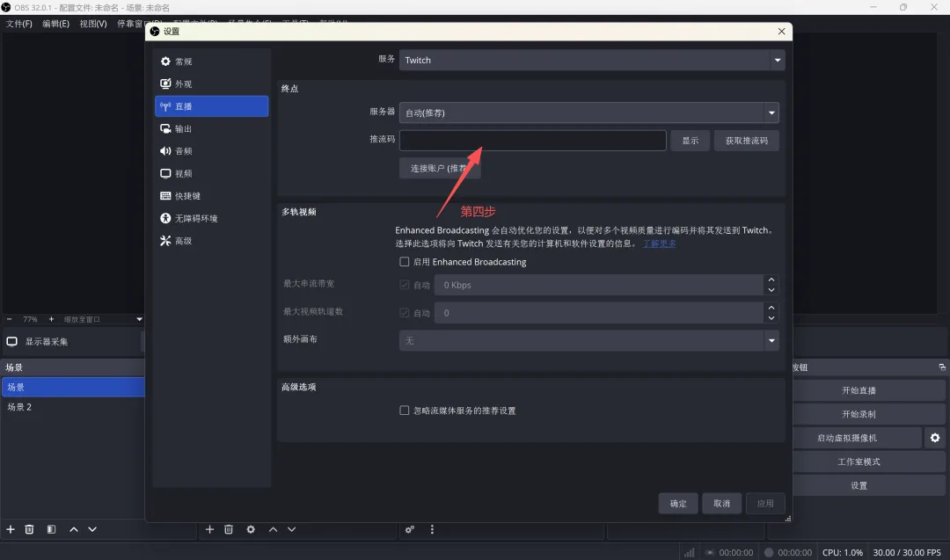This screenshot has height=560, width=950.
Task: Decrease the 最大串流带宽 Kbps value with down arrow
Action: 771,290
